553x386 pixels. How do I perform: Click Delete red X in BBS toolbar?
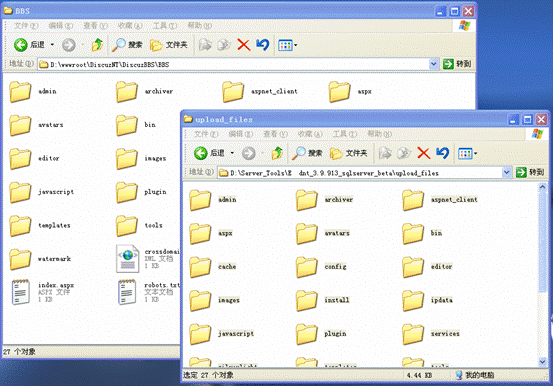243,45
